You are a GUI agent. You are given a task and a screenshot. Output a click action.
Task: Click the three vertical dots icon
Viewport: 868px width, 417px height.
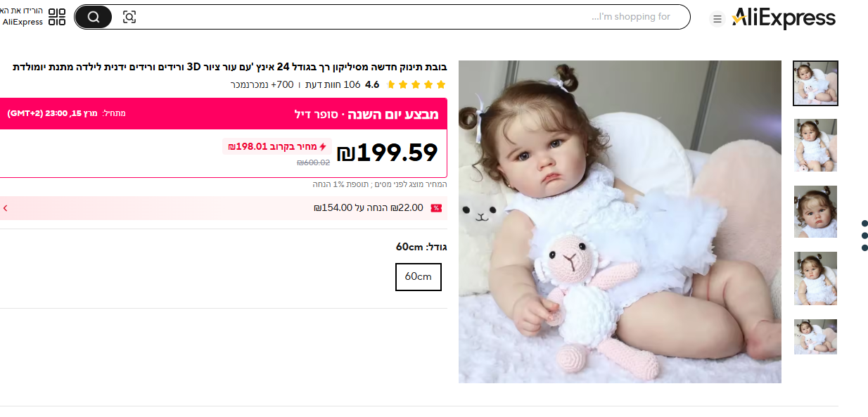pyautogui.click(x=864, y=236)
